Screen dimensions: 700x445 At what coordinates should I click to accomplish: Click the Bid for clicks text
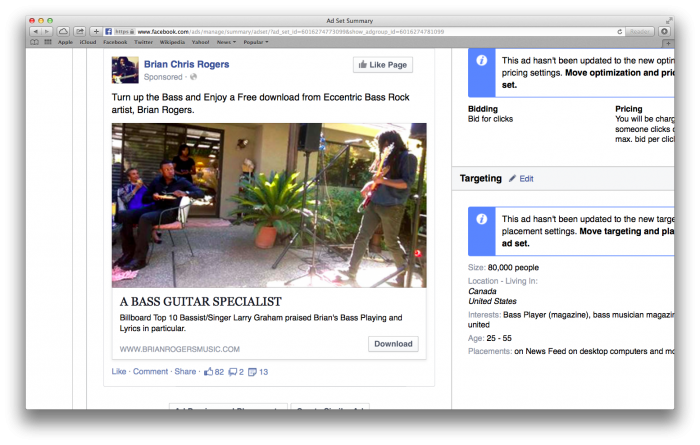(490, 119)
